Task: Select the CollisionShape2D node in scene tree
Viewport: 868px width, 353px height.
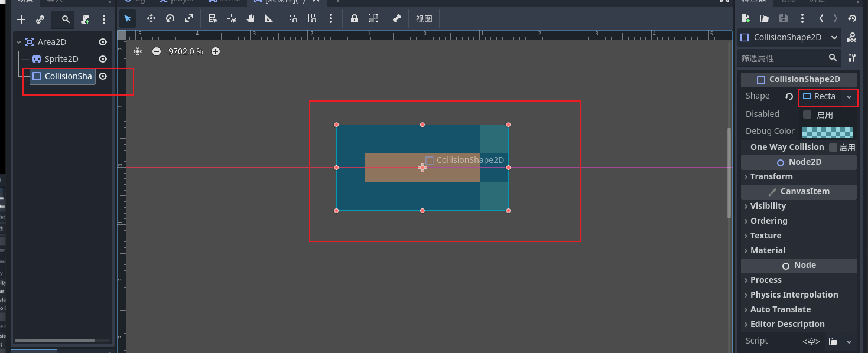Action: [x=63, y=76]
